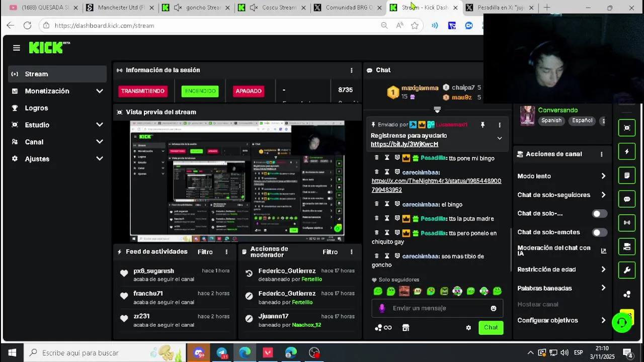Toggle the 'Chat de solo-...' switch

(x=599, y=214)
